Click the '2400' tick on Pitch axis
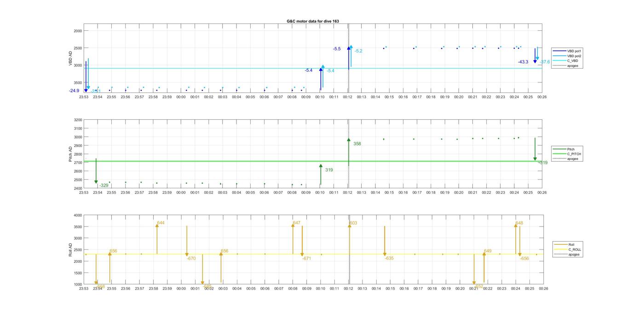644x319 pixels. click(x=78, y=189)
